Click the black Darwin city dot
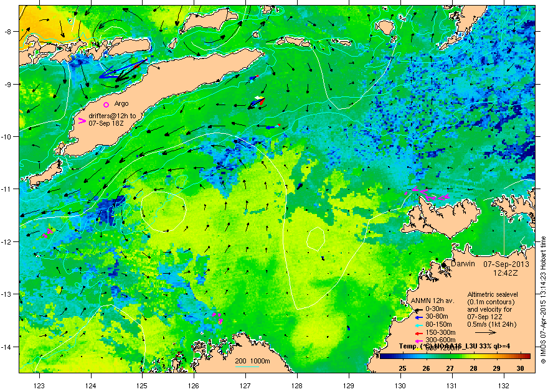 pos(444,264)
